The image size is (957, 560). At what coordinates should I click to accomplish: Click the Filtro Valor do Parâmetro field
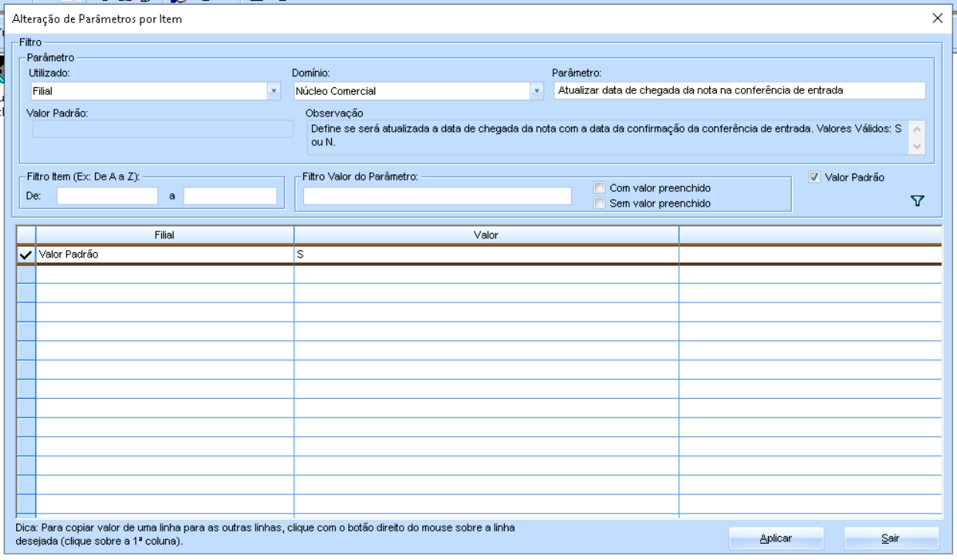[437, 196]
